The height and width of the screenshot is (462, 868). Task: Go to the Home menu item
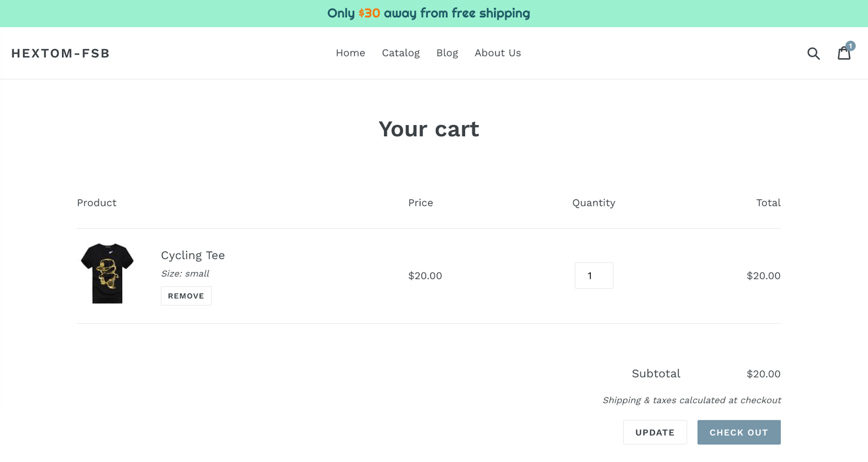click(350, 53)
